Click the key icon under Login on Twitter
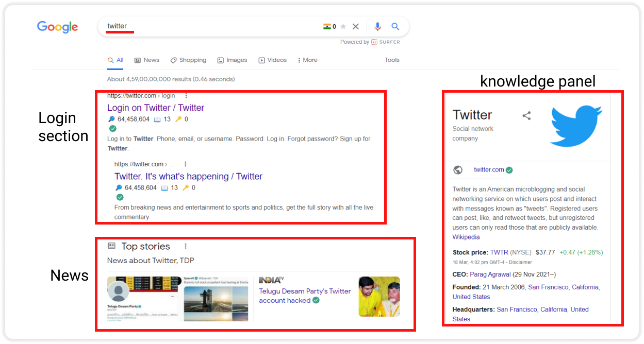This screenshot has width=644, height=344. pyautogui.click(x=178, y=119)
